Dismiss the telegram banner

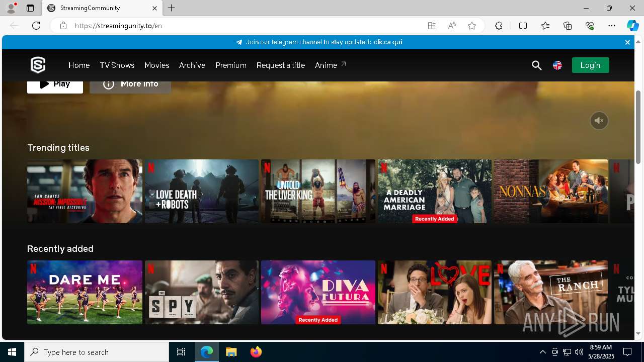(x=627, y=42)
